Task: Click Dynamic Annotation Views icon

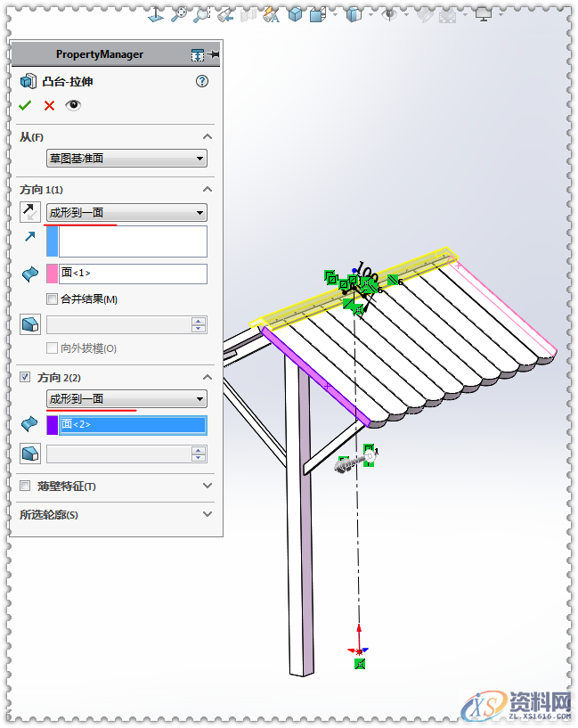Action: coord(271,16)
